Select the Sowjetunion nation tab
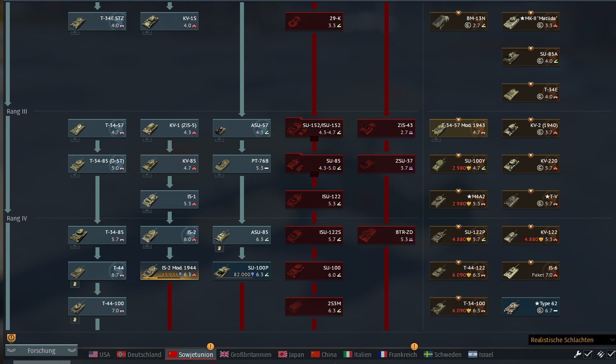The image size is (616, 364). [x=191, y=355]
